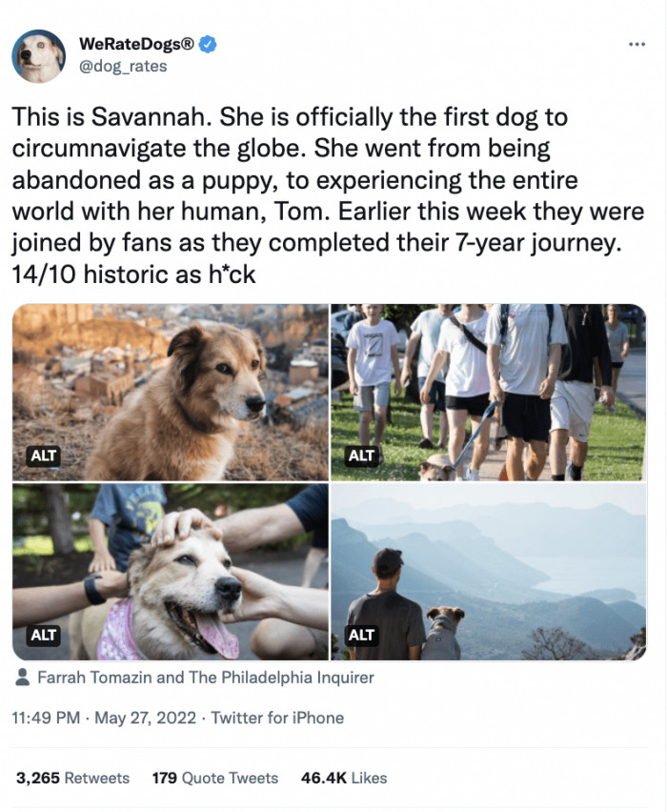
Task: Show ALT text on the petted dog photo
Action: point(44,634)
